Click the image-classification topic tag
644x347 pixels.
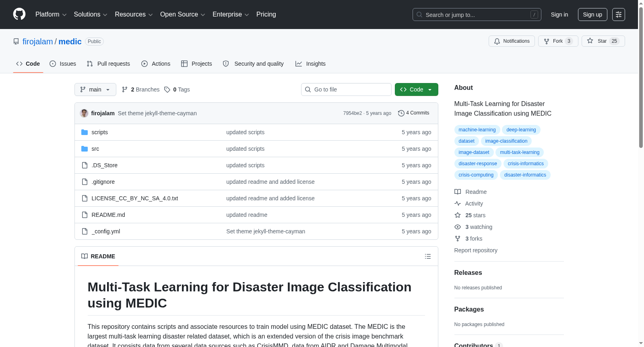click(x=506, y=141)
